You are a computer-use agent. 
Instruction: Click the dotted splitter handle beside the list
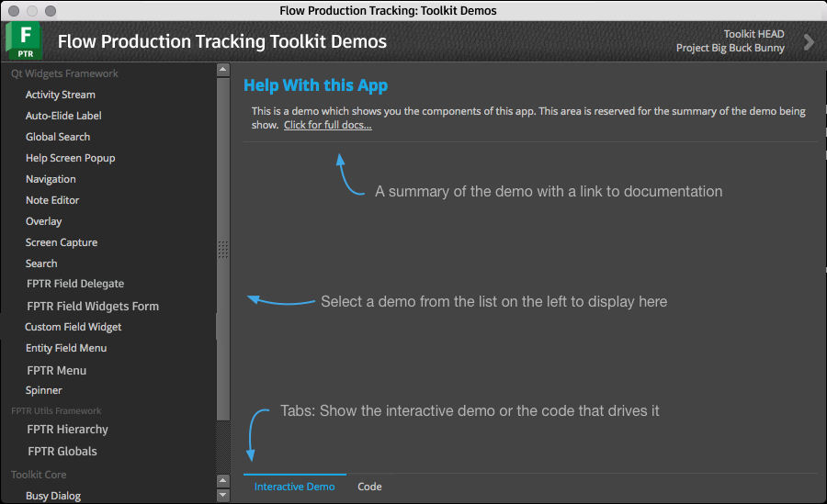tap(223, 250)
